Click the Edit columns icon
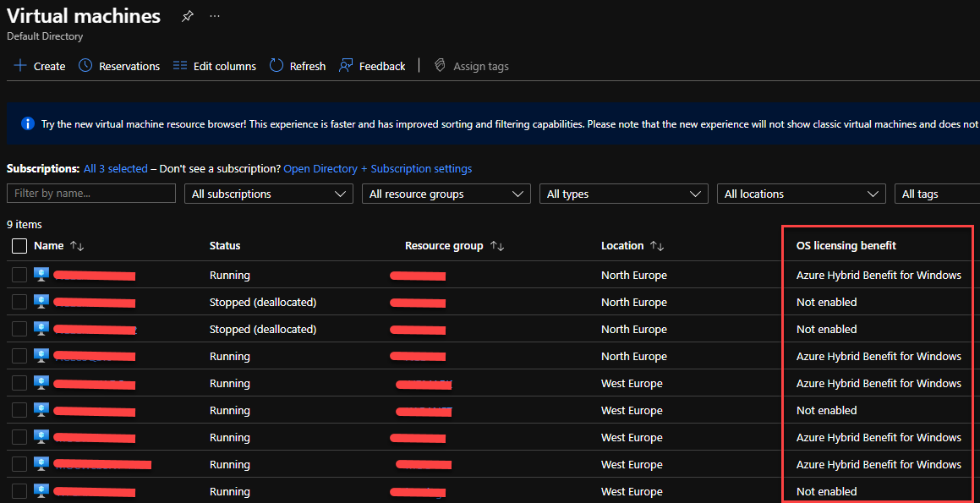Viewport: 980px width, 503px height. (x=180, y=66)
